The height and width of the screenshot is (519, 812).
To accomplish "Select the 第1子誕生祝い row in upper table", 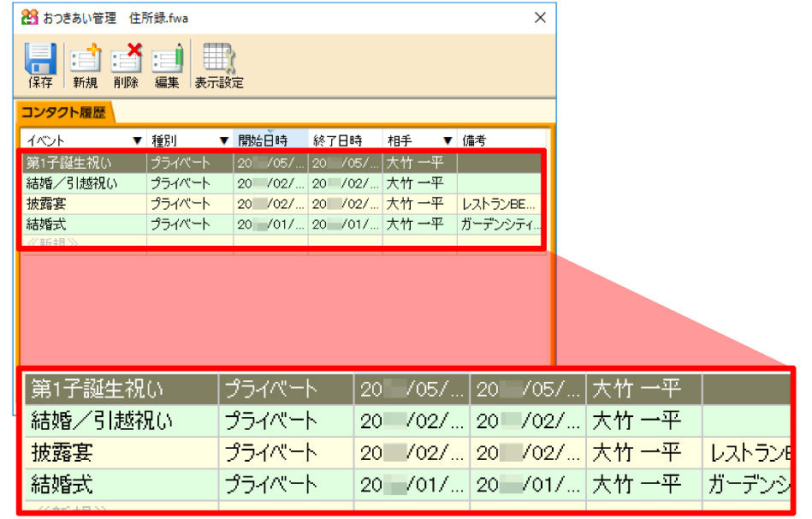I will 282,163.
